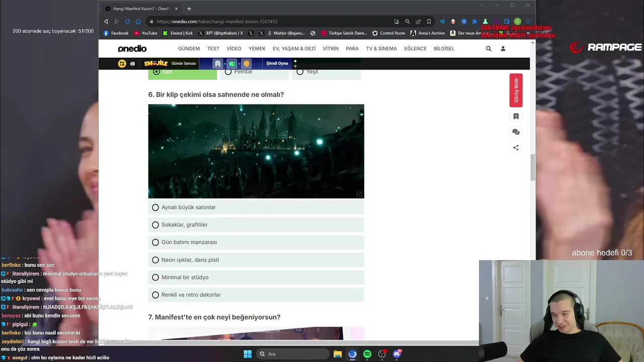Open the PARA menu item
Screen dimensions: 644x362
tap(352, 49)
